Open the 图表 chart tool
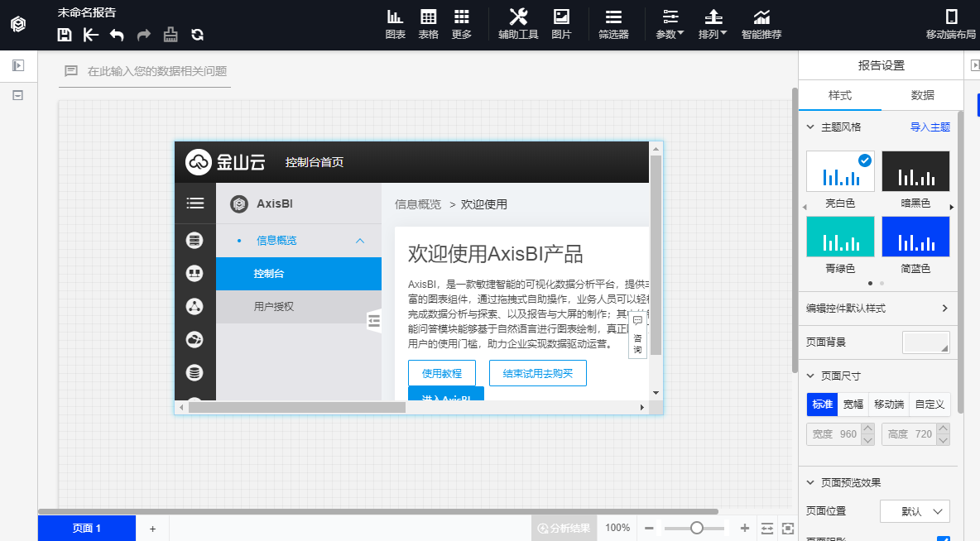 [x=395, y=24]
